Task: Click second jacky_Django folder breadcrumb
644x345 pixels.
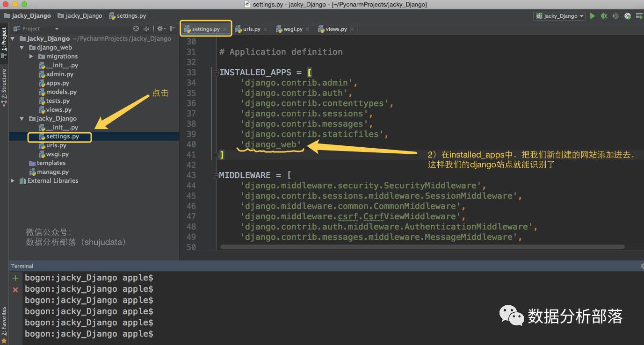Action: tap(80, 16)
